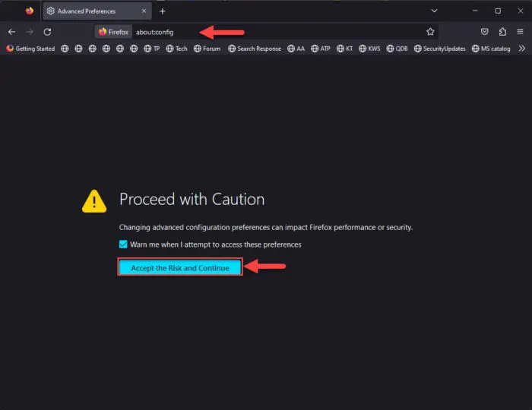Uncheck Warn me when I attempt to access
Viewport: 532px width, 410px height.
point(123,244)
